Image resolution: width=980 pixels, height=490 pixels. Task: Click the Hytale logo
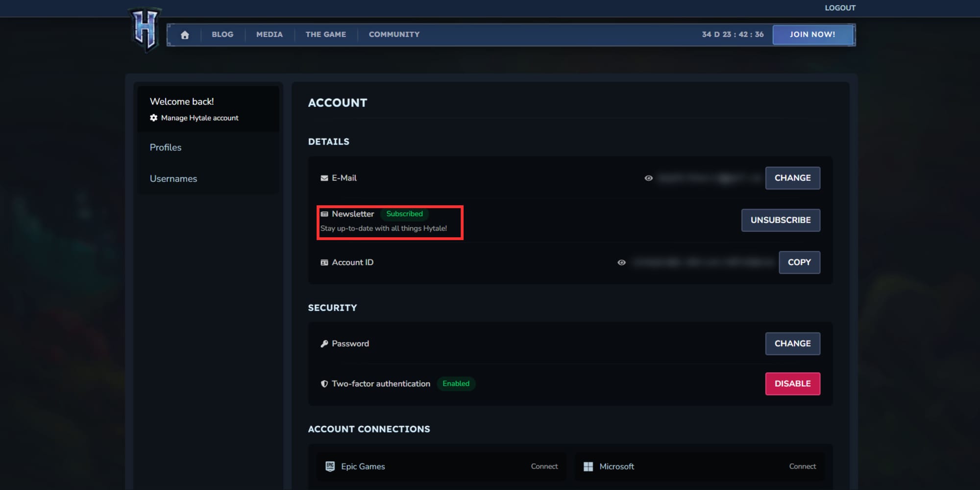tap(146, 29)
